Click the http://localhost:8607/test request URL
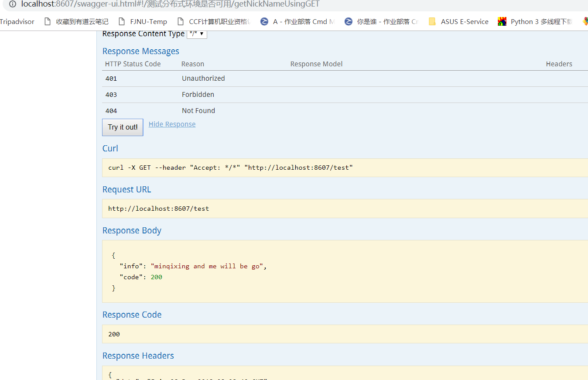 coord(159,209)
